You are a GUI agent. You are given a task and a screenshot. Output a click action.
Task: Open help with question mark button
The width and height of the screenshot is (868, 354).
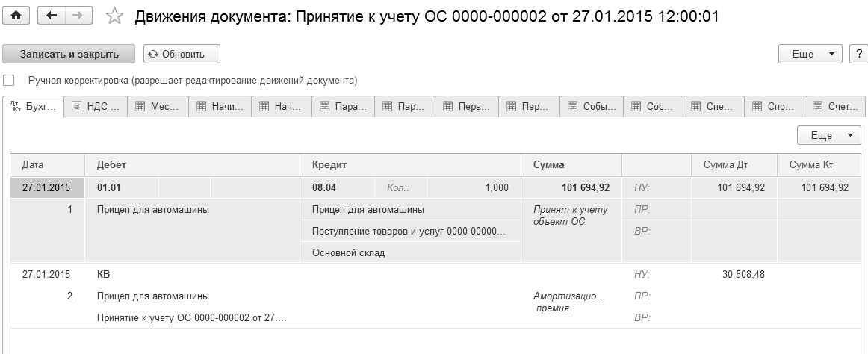click(858, 54)
